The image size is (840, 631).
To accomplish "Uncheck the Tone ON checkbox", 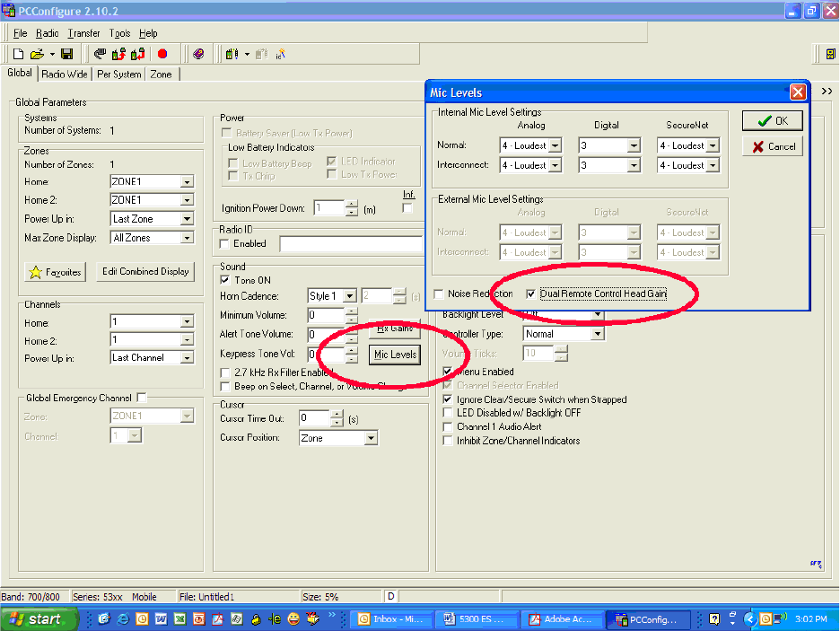I will 225,280.
